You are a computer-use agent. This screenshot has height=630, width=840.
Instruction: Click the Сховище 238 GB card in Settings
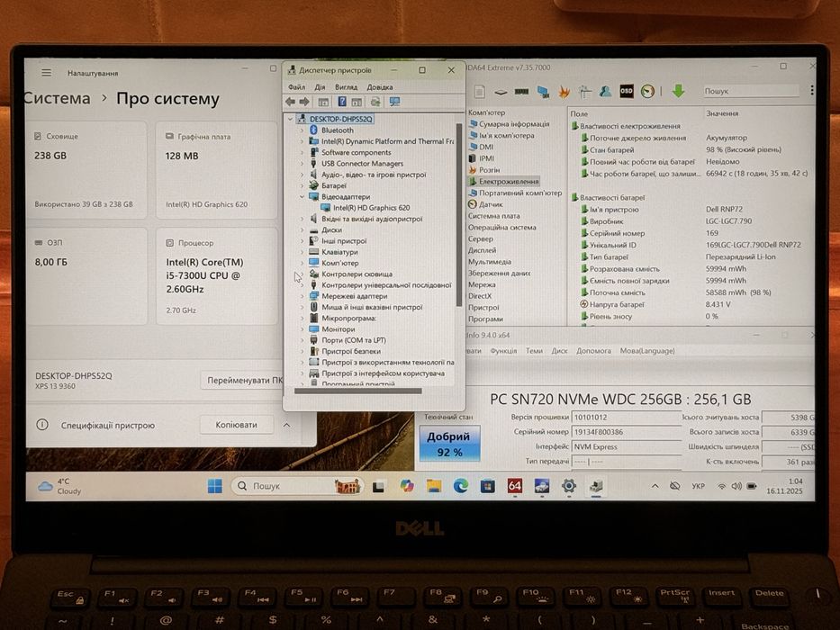tap(86, 170)
